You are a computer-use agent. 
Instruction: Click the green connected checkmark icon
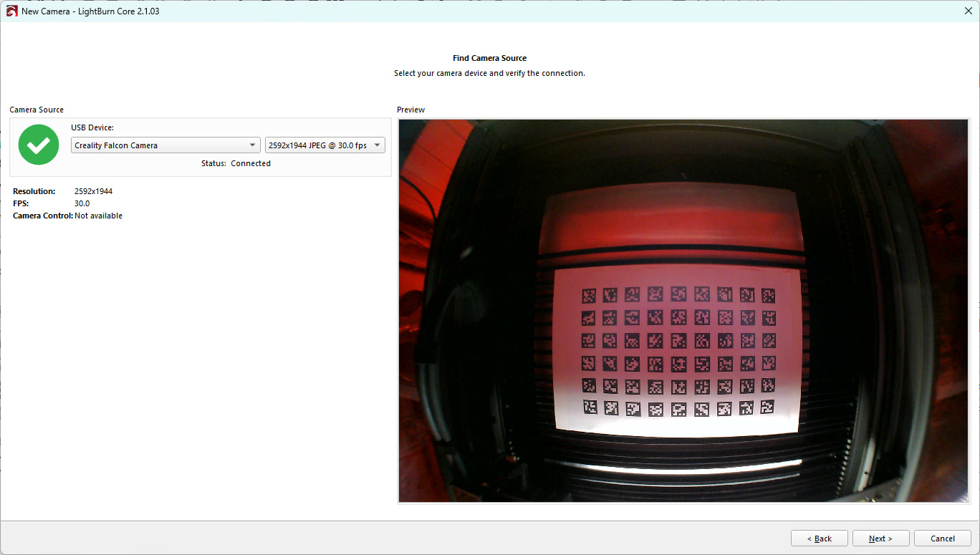39,145
